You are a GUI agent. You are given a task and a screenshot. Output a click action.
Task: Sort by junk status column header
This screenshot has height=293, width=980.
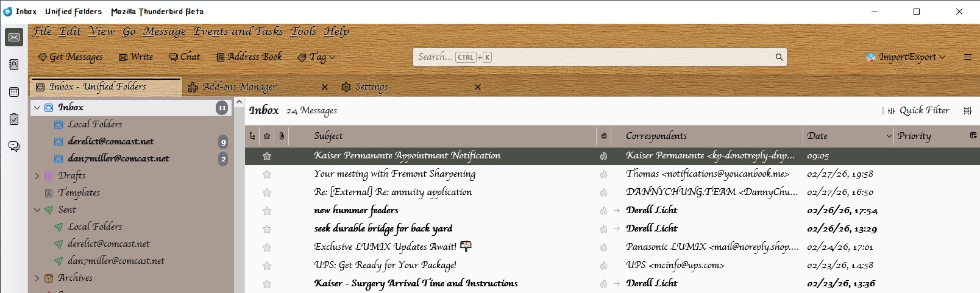[603, 136]
